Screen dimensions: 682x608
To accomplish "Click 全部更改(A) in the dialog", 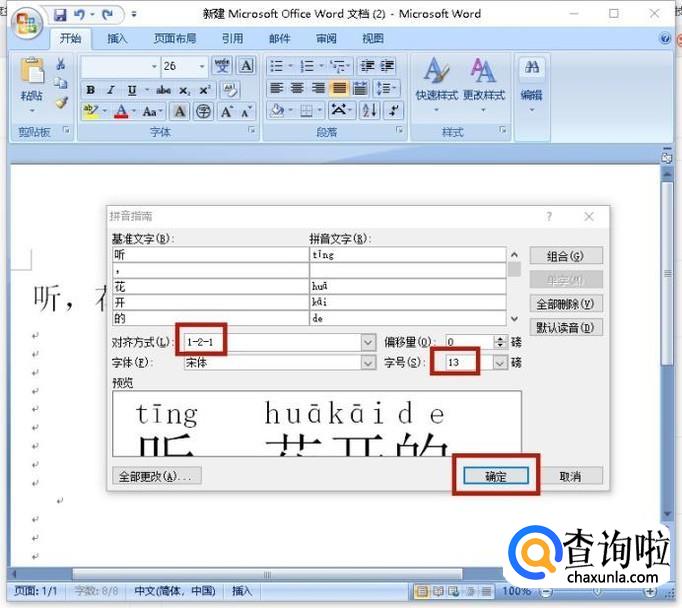I will click(x=156, y=476).
